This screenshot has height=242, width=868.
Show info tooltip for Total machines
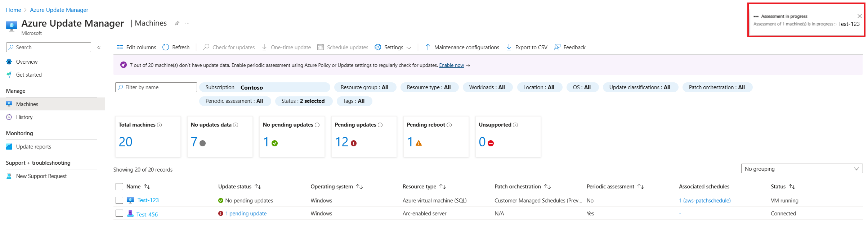(x=160, y=125)
